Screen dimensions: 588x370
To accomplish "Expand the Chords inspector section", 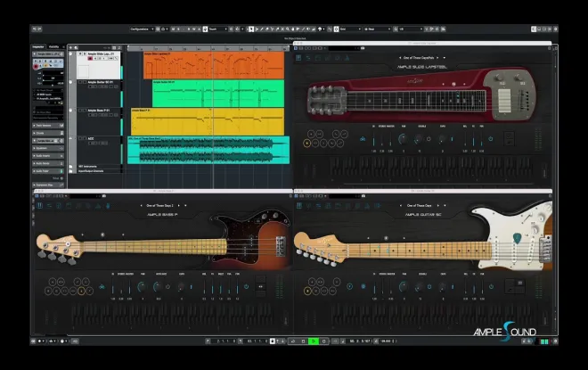I will click(48, 133).
